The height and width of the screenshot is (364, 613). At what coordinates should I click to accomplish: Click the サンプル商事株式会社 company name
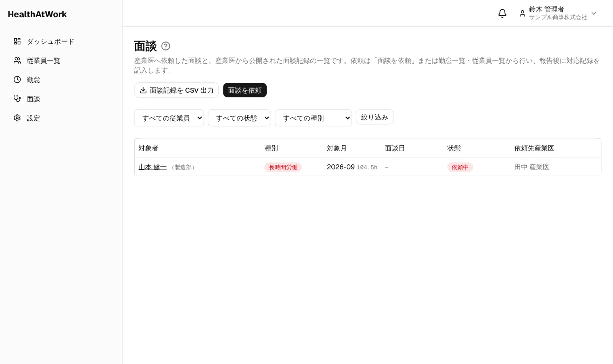tap(558, 17)
